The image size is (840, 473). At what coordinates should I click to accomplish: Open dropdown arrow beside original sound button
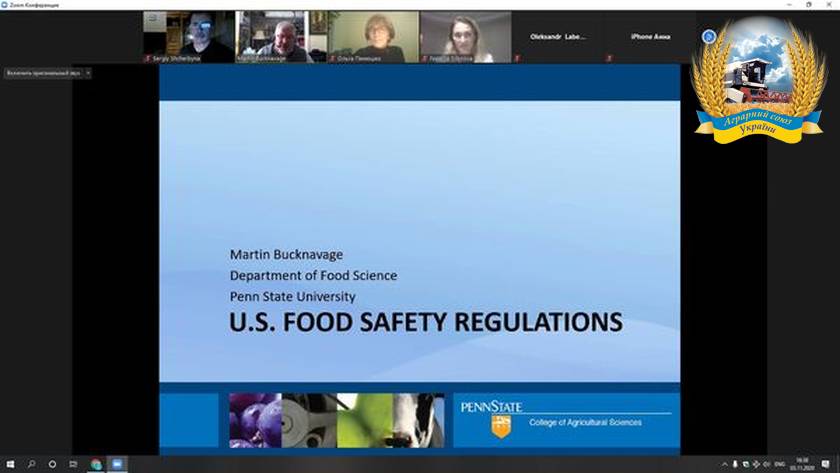88,73
